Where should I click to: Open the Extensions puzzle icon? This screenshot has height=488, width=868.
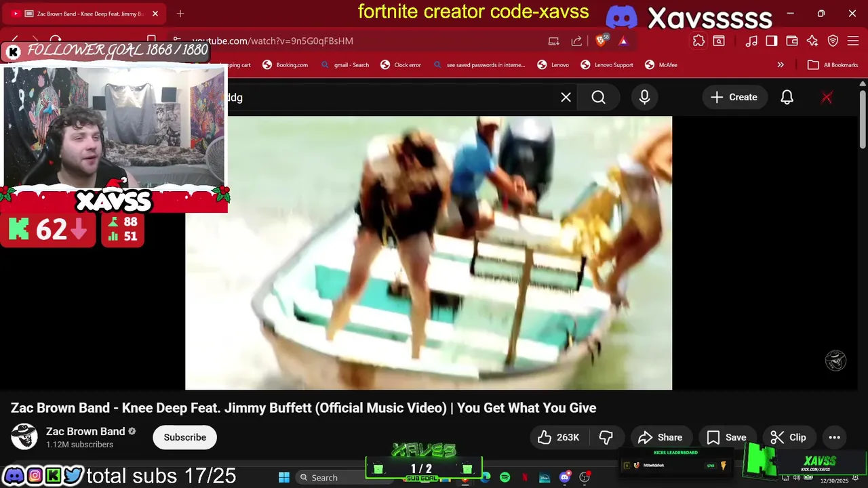698,41
